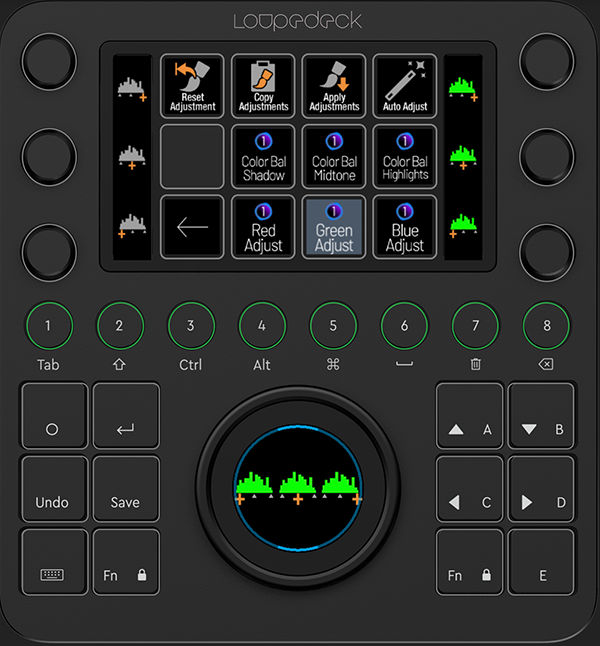Click the top-left rotary dial
The width and height of the screenshot is (600, 646).
(49, 61)
